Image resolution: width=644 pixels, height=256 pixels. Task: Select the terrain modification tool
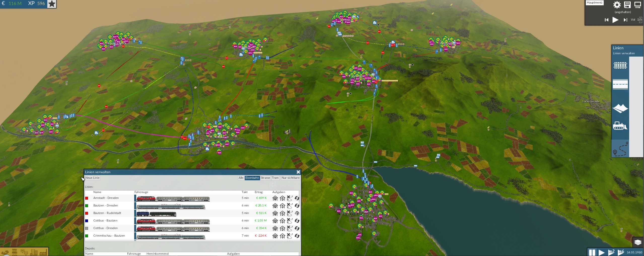pos(620,108)
